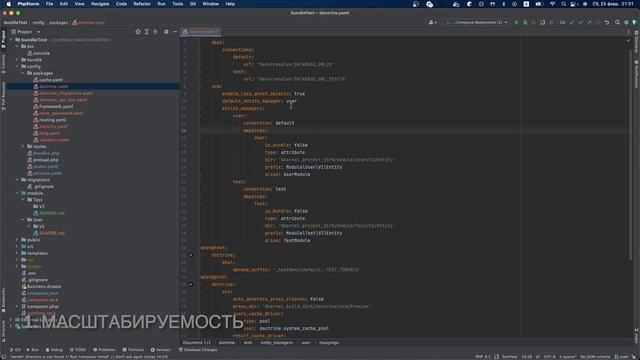Open macOS Spotlight search in the menu bar

click(x=564, y=4)
